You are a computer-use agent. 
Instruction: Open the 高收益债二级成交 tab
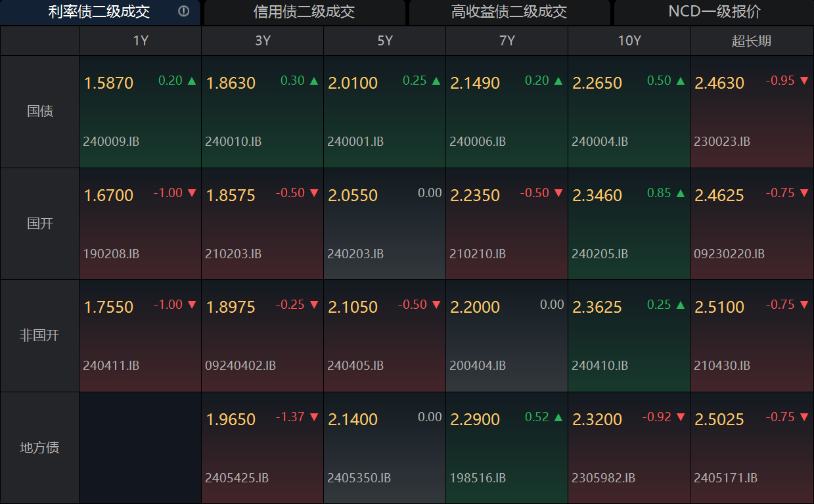tap(509, 12)
